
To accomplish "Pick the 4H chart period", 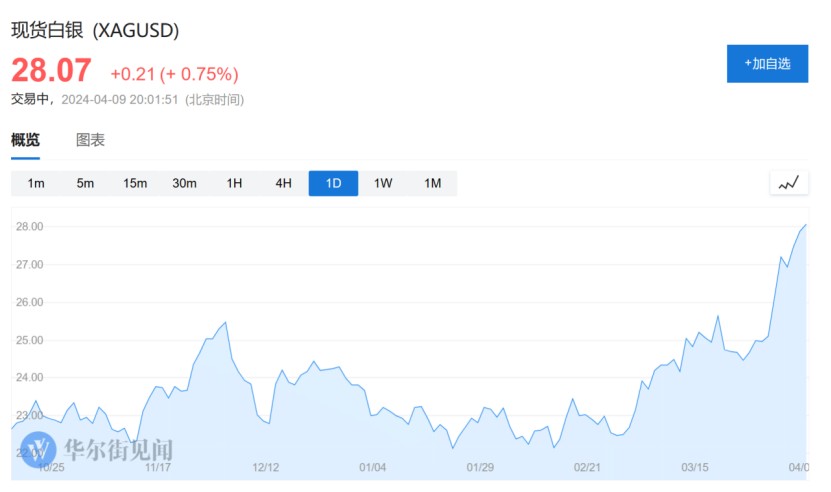I will click(x=284, y=183).
